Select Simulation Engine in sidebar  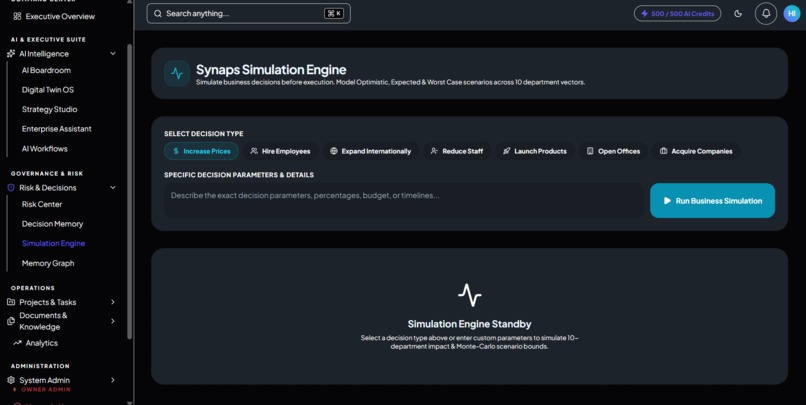pyautogui.click(x=53, y=243)
